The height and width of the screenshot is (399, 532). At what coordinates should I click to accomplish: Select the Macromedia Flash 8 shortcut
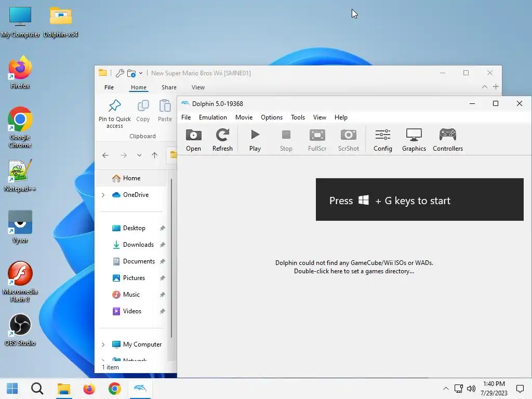pos(20,282)
